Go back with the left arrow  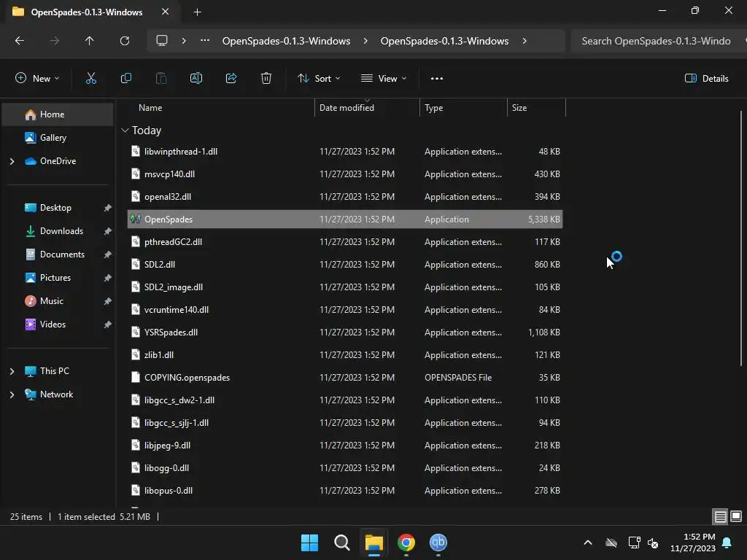(x=20, y=41)
